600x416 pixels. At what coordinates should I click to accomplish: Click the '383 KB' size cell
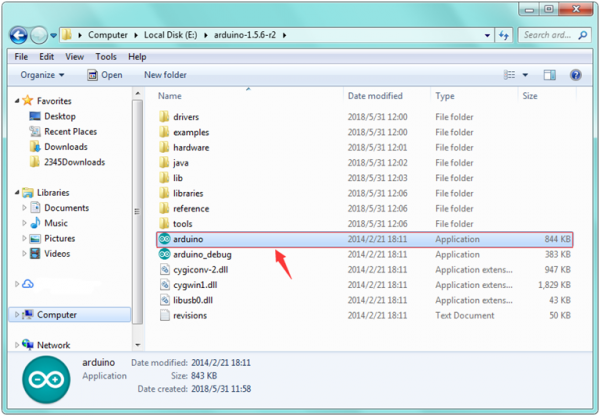pos(558,254)
